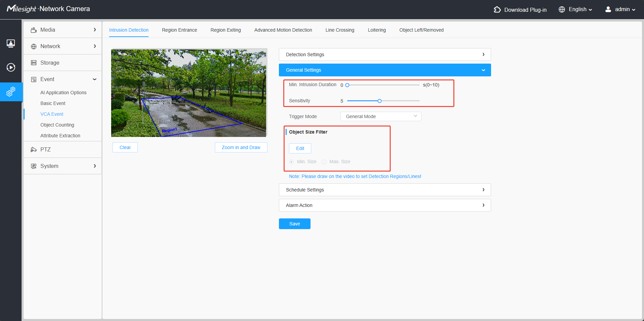Image resolution: width=644 pixels, height=321 pixels.
Task: Expand the Alarm Action section
Action: click(x=385, y=205)
